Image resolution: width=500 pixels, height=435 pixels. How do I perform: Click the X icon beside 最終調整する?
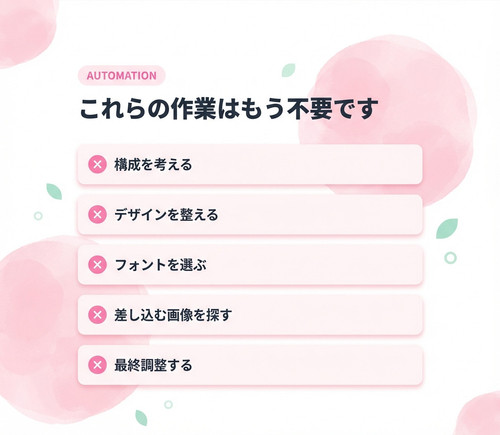pyautogui.click(x=97, y=365)
